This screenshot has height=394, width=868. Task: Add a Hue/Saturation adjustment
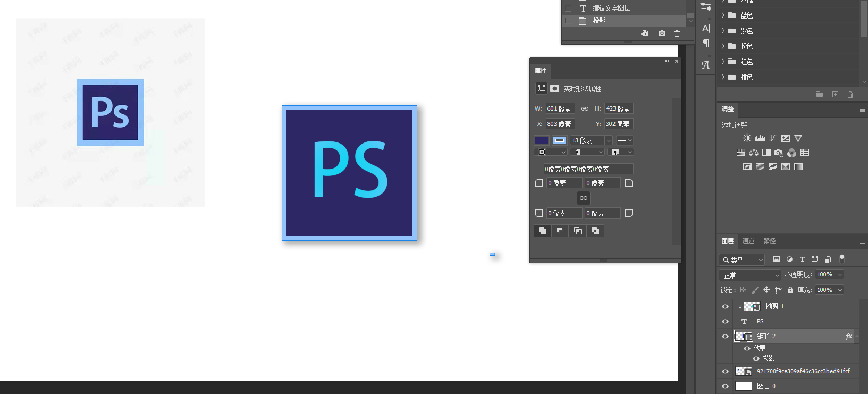click(741, 153)
